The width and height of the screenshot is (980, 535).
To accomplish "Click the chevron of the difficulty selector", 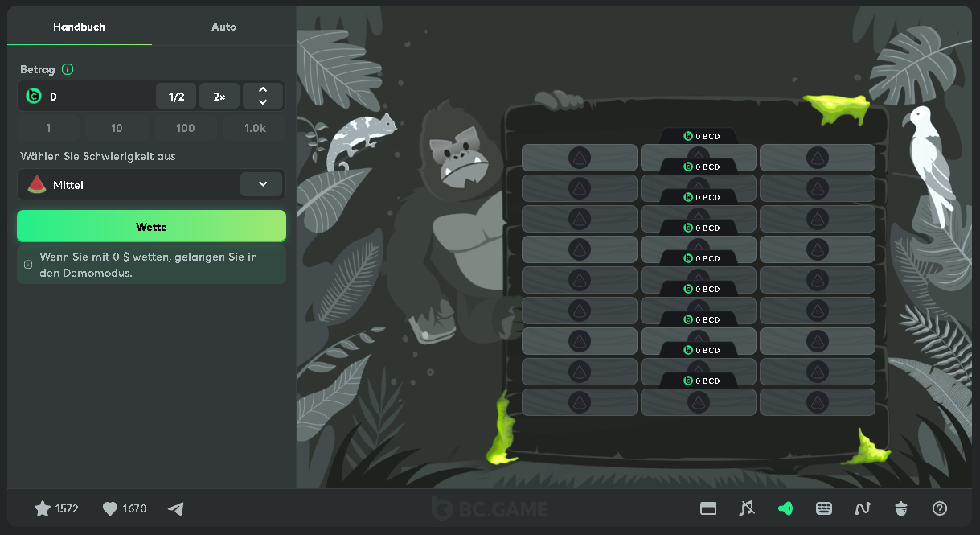I will pyautogui.click(x=262, y=184).
